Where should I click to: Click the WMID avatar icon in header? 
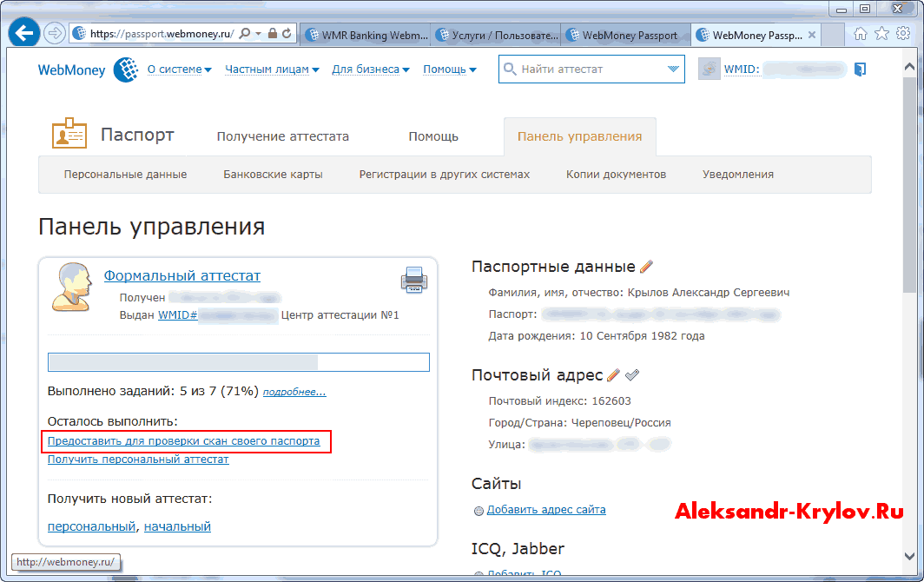[x=709, y=69]
